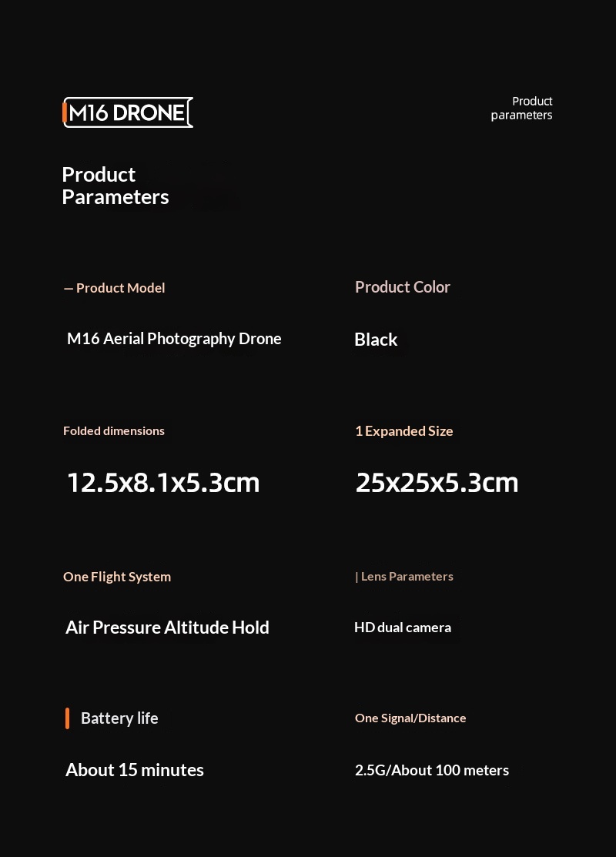Click the orange bar beside Battery life
The height and width of the screenshot is (857, 616).
pos(67,718)
